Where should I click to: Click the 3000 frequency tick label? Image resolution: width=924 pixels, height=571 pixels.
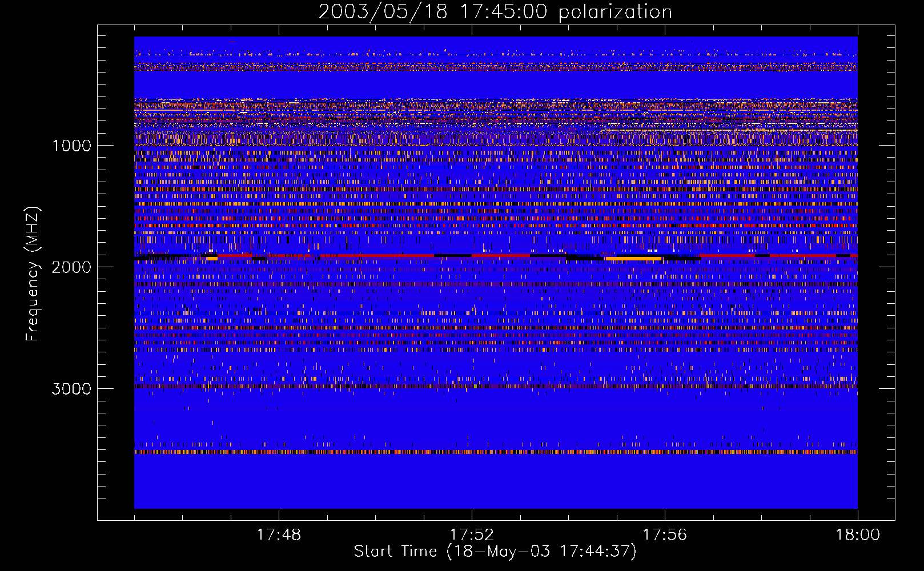tap(72, 388)
